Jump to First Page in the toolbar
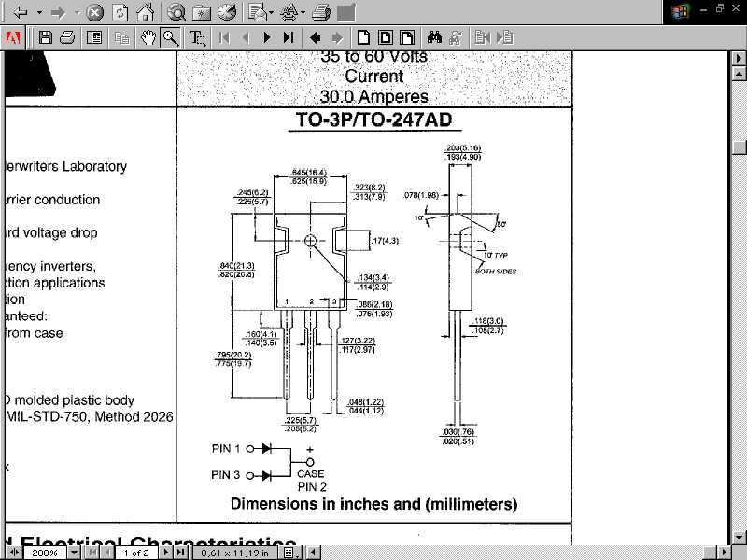 [x=224, y=37]
